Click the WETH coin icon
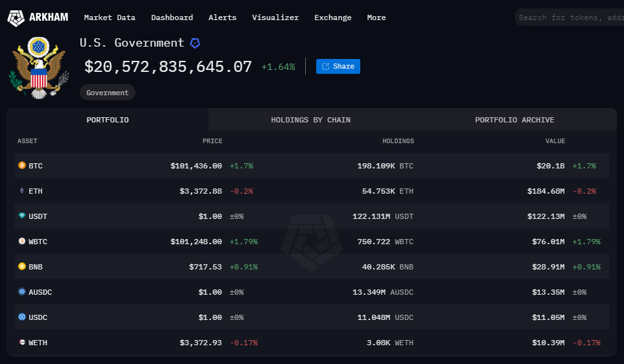 [x=21, y=343]
